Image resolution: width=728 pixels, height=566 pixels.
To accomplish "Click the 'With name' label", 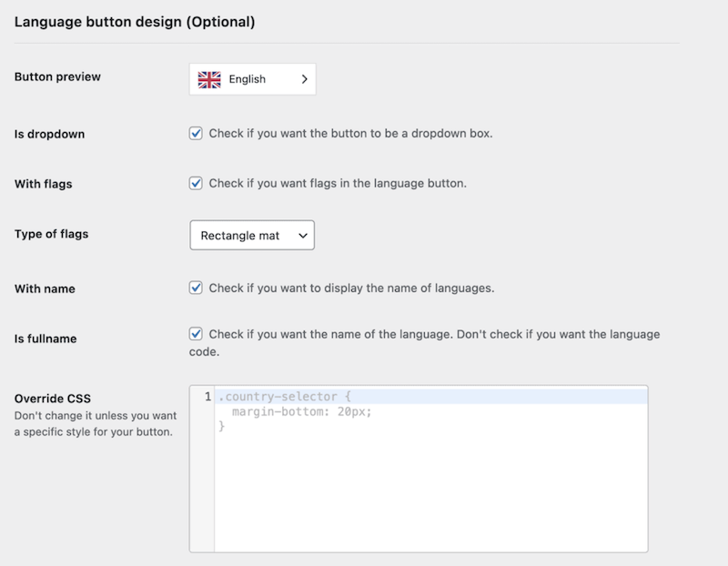I will click(x=45, y=288).
